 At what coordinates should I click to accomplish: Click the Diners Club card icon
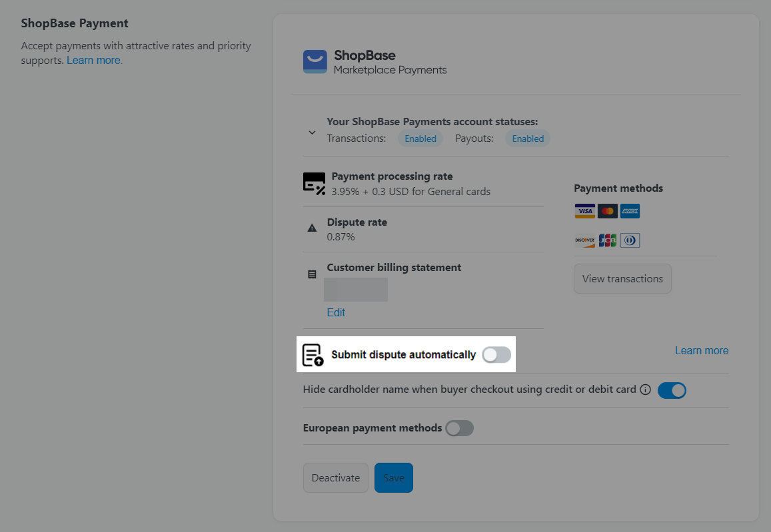pyautogui.click(x=630, y=240)
